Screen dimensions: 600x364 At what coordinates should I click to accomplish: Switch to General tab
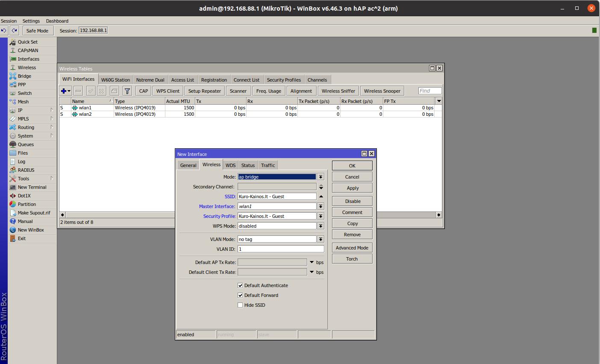(x=188, y=165)
